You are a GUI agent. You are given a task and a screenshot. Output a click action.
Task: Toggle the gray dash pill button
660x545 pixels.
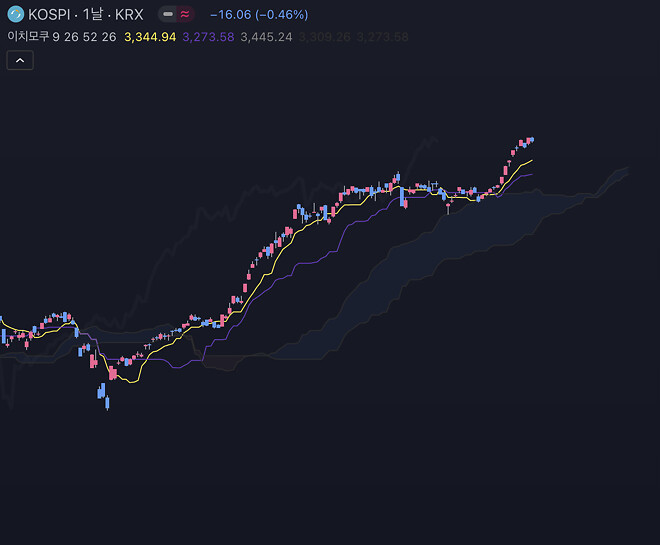click(168, 14)
